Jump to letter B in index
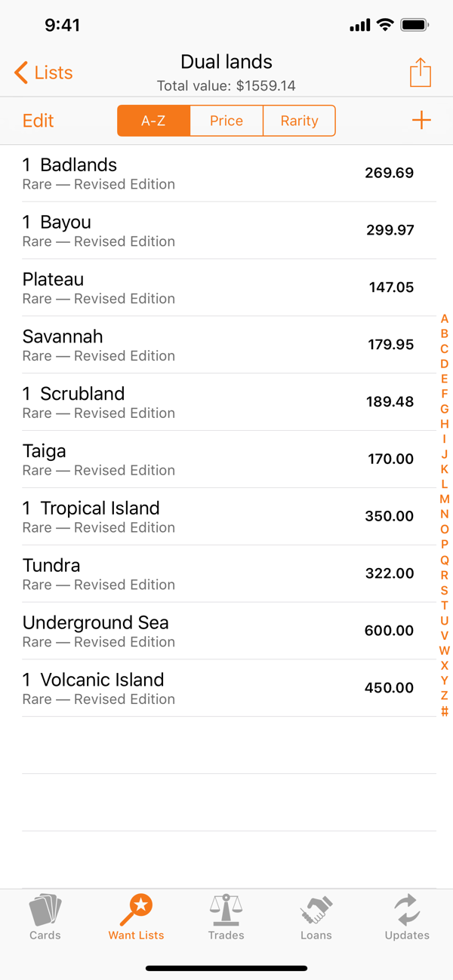453x980 pixels. (445, 333)
